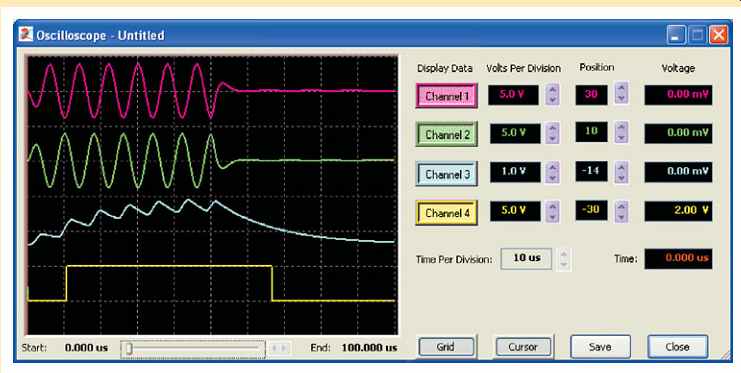Increase Channel 1 position value
The height and width of the screenshot is (373, 741).
pos(622,88)
